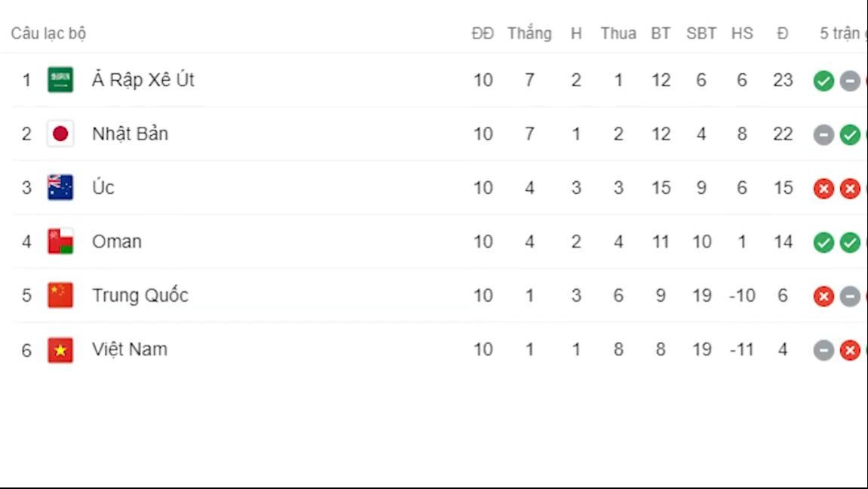The image size is (868, 489).
Task: Click the Câu lạc bộ column header
Action: click(x=49, y=33)
